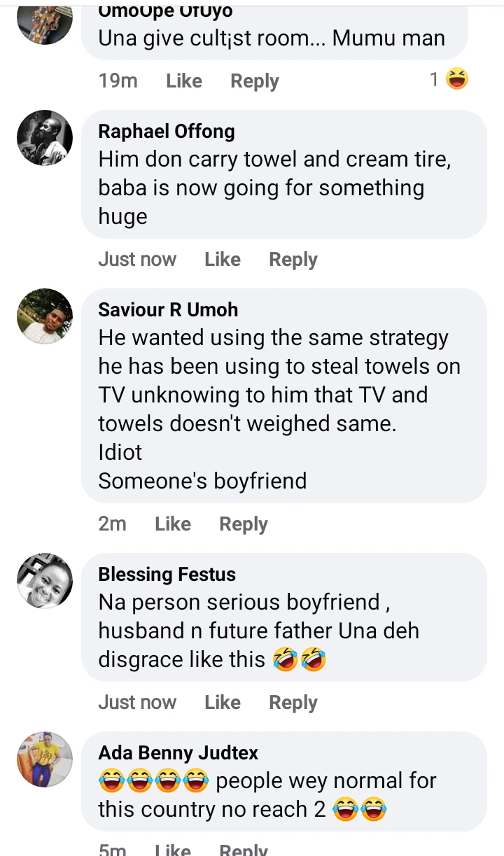Tap Ada Benny Judtex's avatar

[x=45, y=759]
